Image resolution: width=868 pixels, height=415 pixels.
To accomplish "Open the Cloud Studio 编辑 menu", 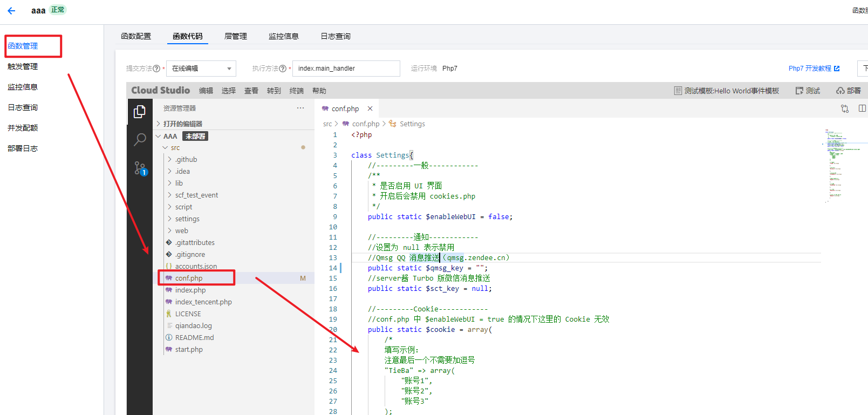I will (x=206, y=91).
